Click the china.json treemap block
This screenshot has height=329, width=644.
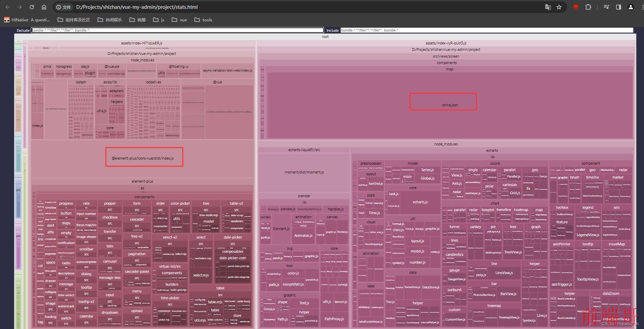click(450, 105)
